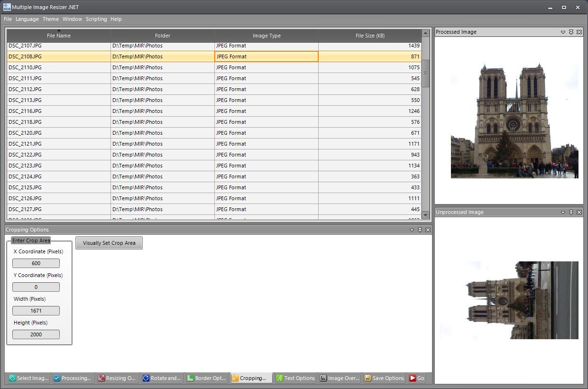This screenshot has width=588, height=389.
Task: Open the Unprocessed Image panel dropdown menu
Action: tap(564, 212)
